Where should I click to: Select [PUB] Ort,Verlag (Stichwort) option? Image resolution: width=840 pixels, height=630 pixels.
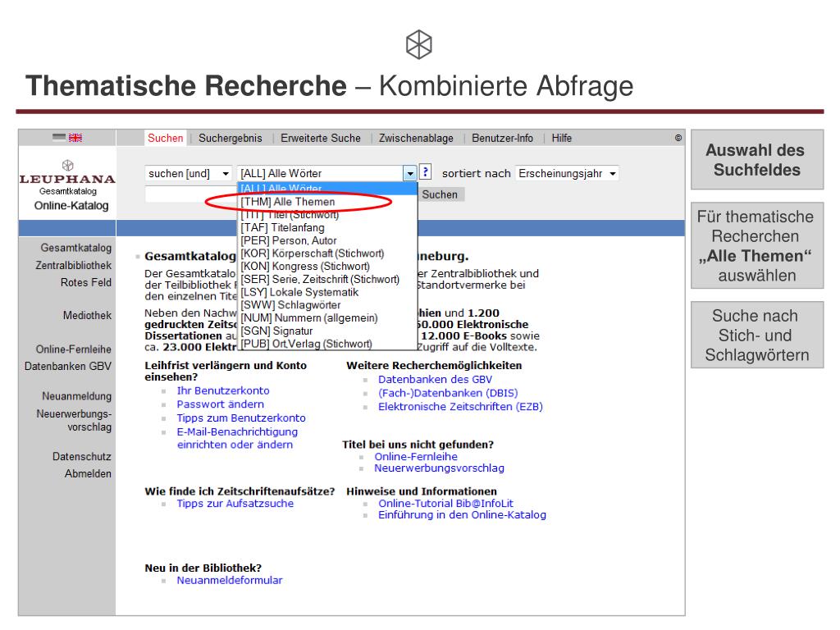pyautogui.click(x=327, y=344)
